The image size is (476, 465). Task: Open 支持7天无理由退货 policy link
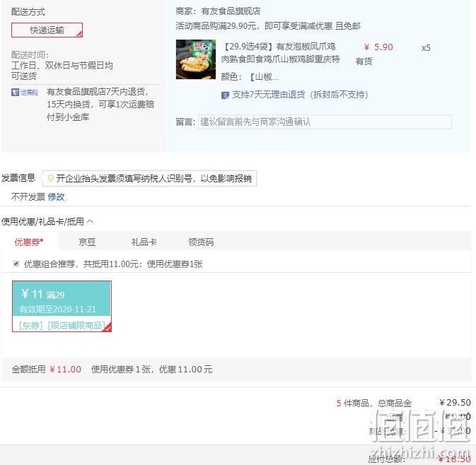coord(300,95)
